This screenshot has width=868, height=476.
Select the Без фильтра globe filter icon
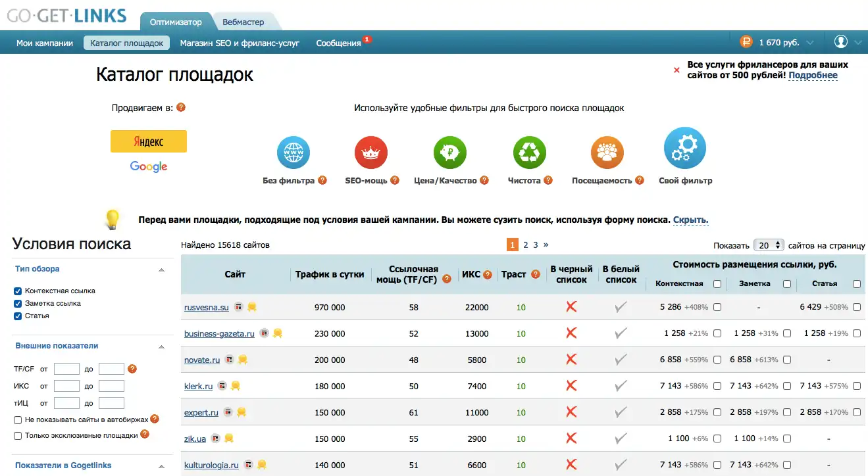click(x=293, y=153)
